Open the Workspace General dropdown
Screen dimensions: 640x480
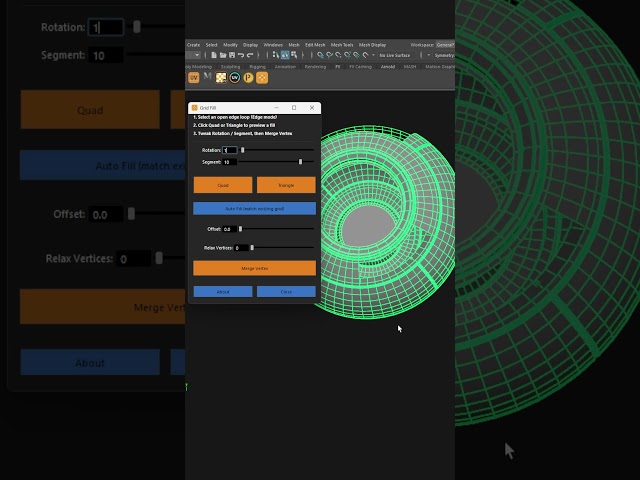click(445, 45)
